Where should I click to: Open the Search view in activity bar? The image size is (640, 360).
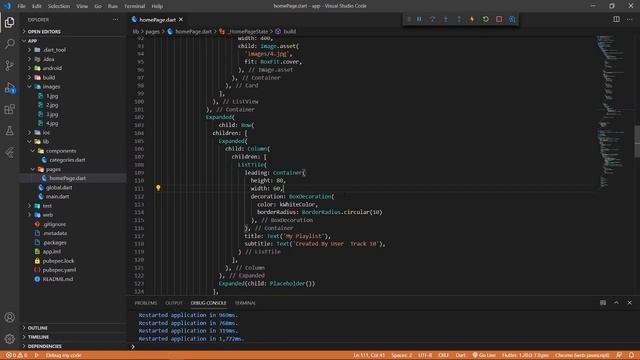pos(9,44)
